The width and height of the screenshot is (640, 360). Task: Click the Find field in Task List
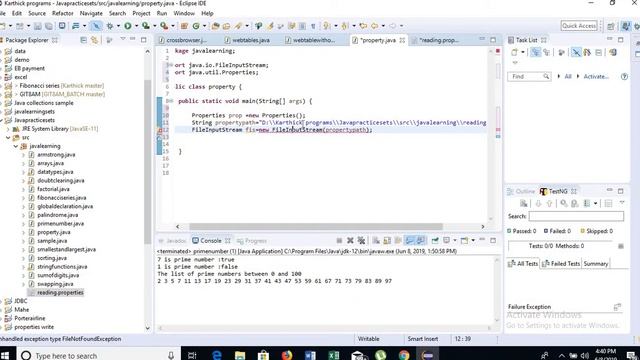[x=529, y=76]
